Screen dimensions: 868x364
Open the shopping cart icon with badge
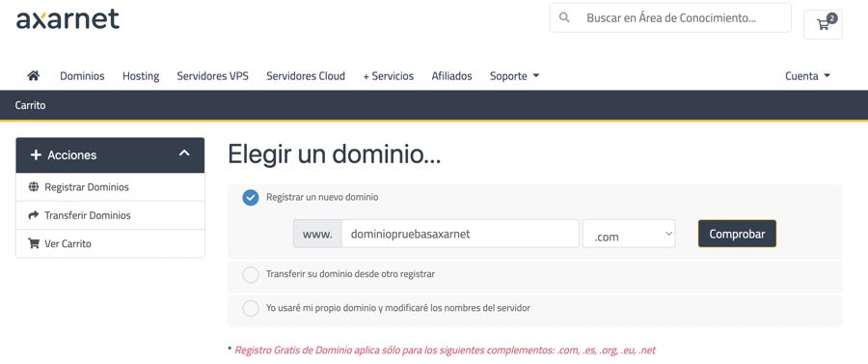[823, 24]
